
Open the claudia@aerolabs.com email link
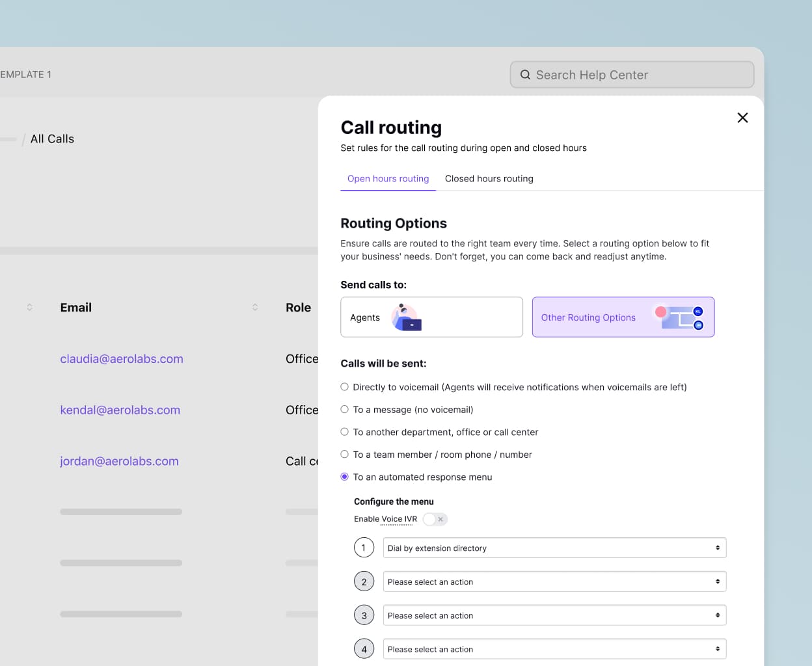[x=122, y=359]
